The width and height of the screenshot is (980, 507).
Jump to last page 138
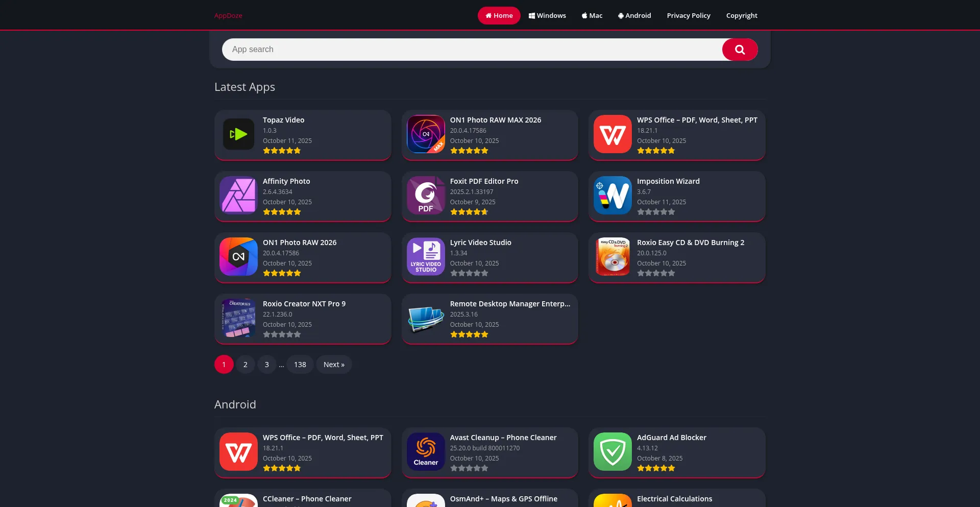pos(300,365)
